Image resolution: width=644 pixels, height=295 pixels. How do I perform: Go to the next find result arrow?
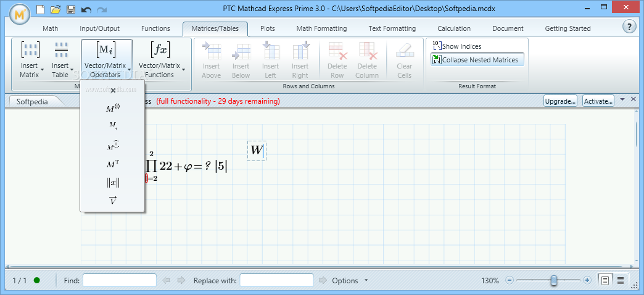pyautogui.click(x=181, y=281)
